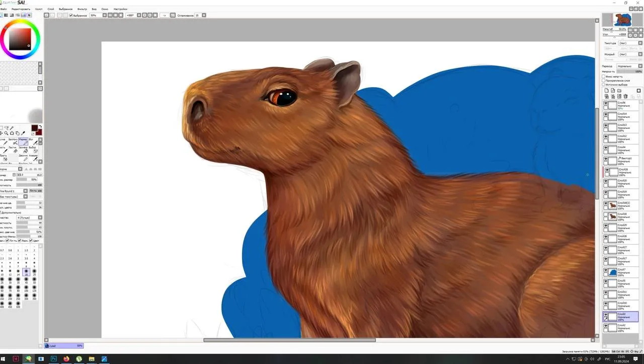Switch the РУС keyboard language indicator
This screenshot has height=364, width=644.
[607, 359]
